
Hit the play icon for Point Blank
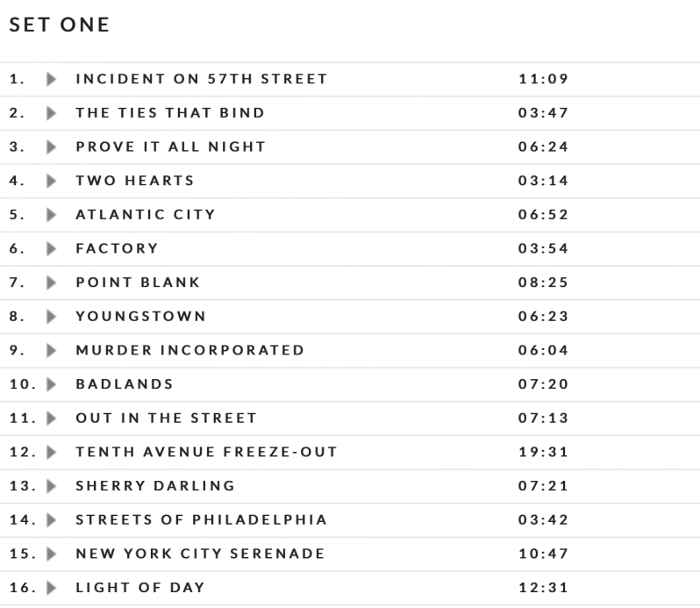click(x=51, y=283)
